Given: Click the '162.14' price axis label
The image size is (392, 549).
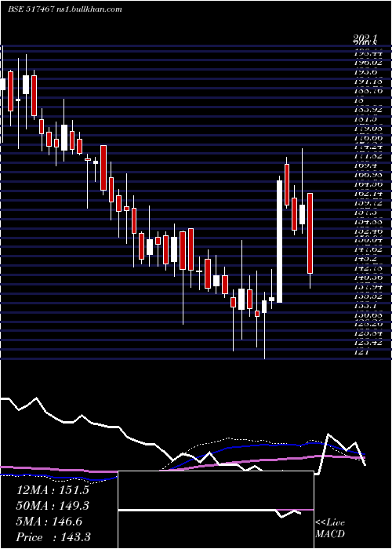Looking at the screenshot, I should [367, 194].
